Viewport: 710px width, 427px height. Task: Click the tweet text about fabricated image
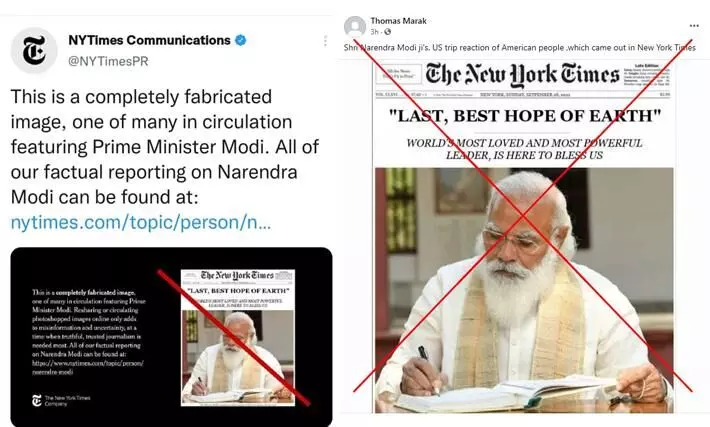tap(164, 147)
